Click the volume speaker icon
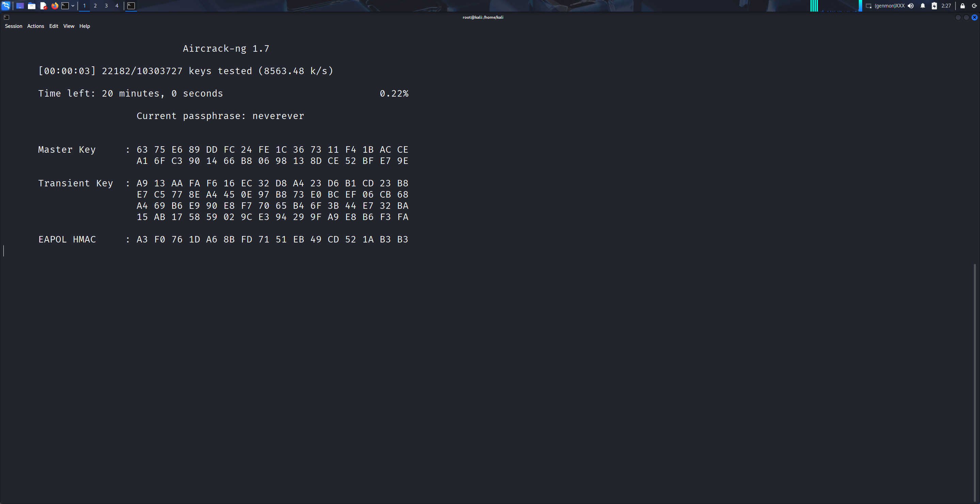This screenshot has height=504, width=980. (911, 6)
